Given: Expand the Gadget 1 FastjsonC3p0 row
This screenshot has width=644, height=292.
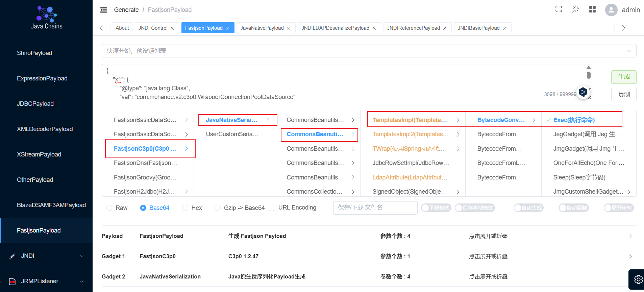Looking at the screenshot, I should [369, 256].
